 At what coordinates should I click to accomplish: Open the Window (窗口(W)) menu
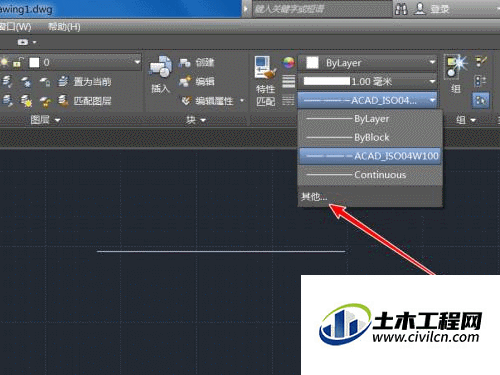(15, 27)
